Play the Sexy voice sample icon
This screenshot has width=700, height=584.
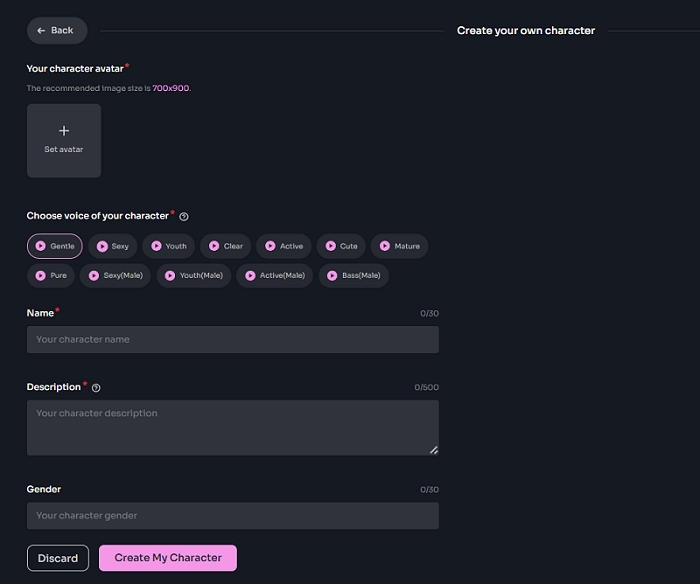(101, 246)
